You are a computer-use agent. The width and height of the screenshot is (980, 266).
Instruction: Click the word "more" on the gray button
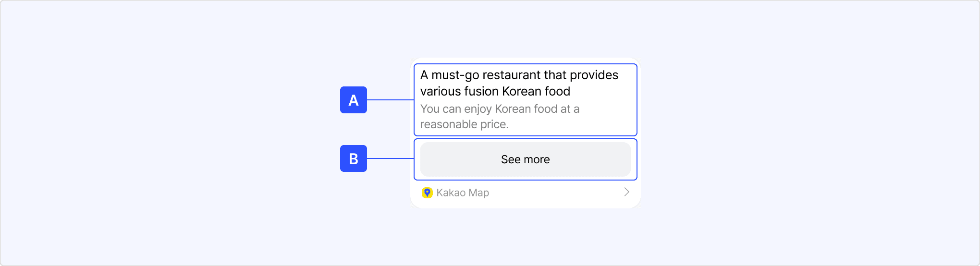537,159
